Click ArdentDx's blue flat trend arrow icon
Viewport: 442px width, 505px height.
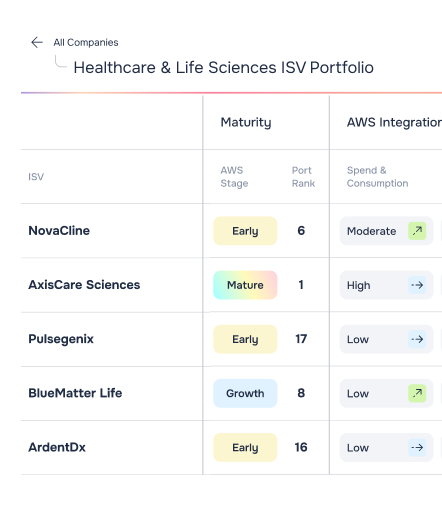[417, 447]
